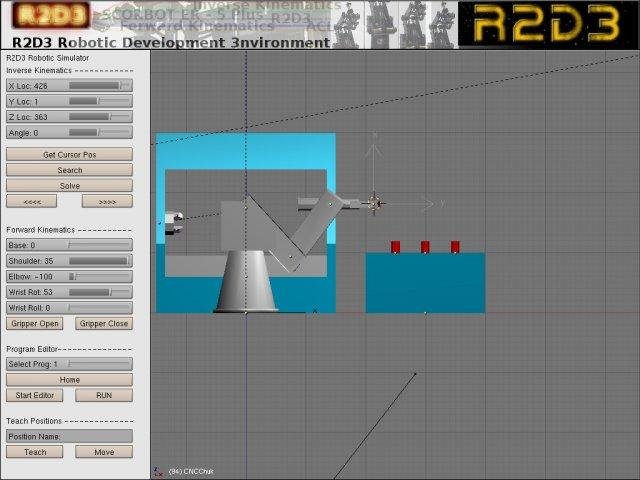Screen dimensions: 640x480
Task: Change the Select Prog slider
Action: pyautogui.click(x=69, y=364)
